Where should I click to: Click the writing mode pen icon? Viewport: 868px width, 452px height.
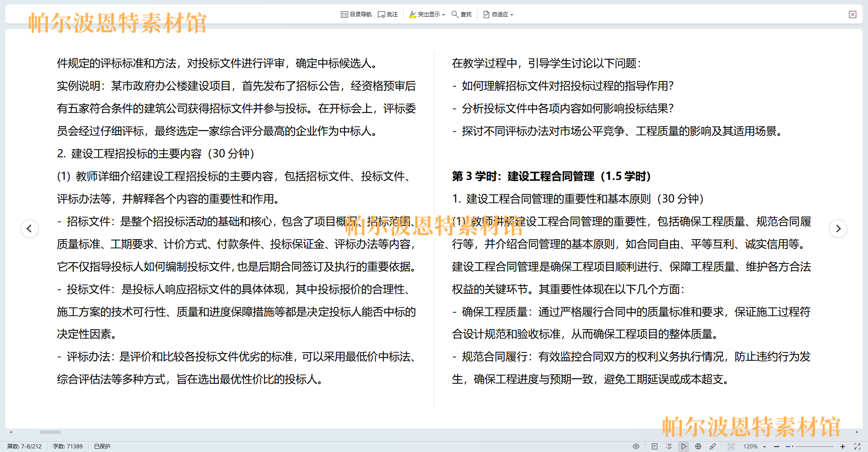(712, 446)
